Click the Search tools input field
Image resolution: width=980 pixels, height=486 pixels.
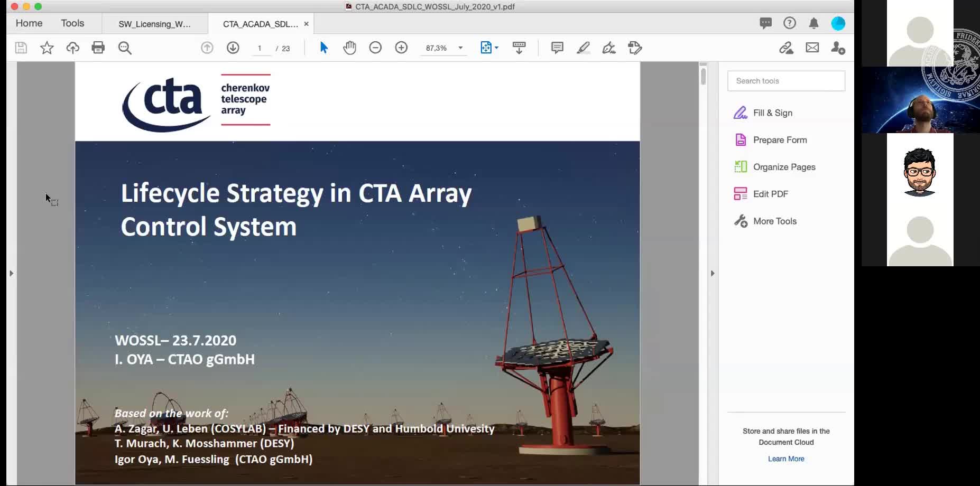786,80
